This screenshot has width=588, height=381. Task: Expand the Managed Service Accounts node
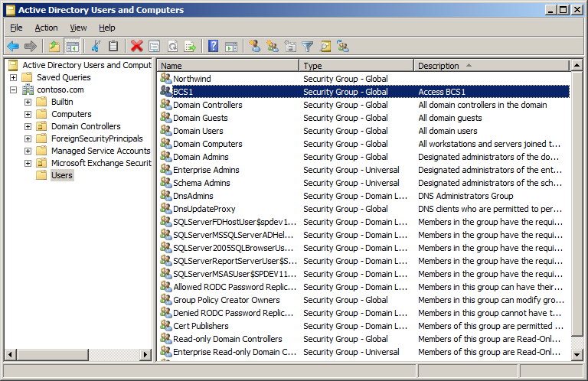click(28, 151)
